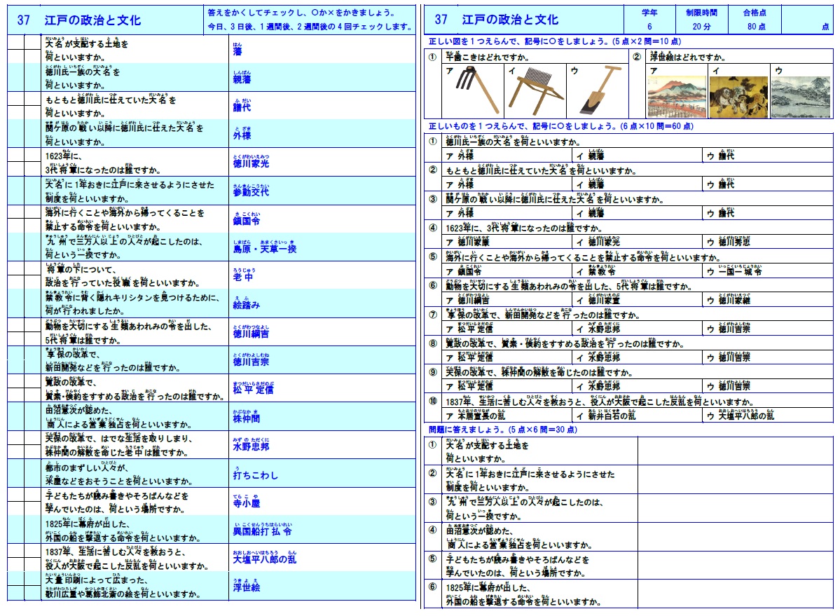This screenshot has width=840, height=616.
Task: Click the blue answer 老中
Action: (x=242, y=276)
